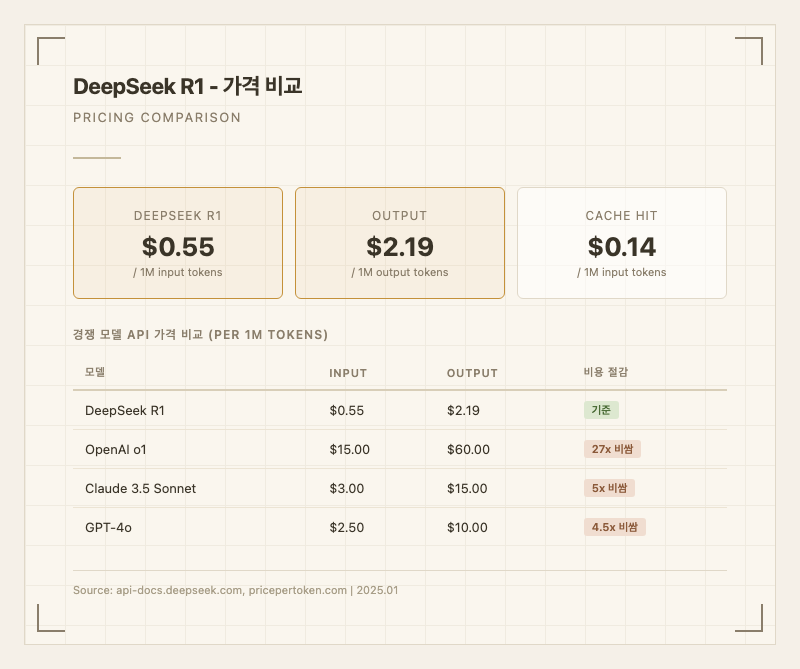The image size is (800, 669).
Task: Click the 4.5x 비쌈 badge
Action: click(614, 527)
